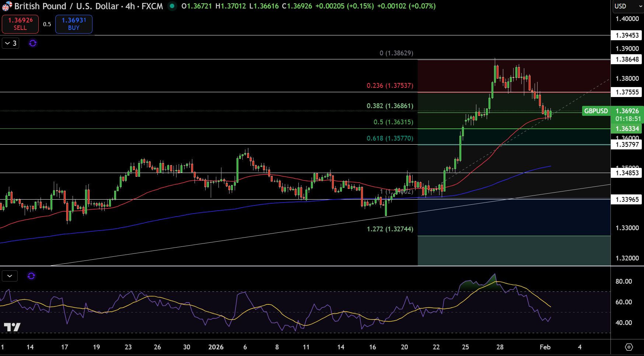Click the 1.38648 price axis label
The image size is (644, 356).
(x=627, y=59)
